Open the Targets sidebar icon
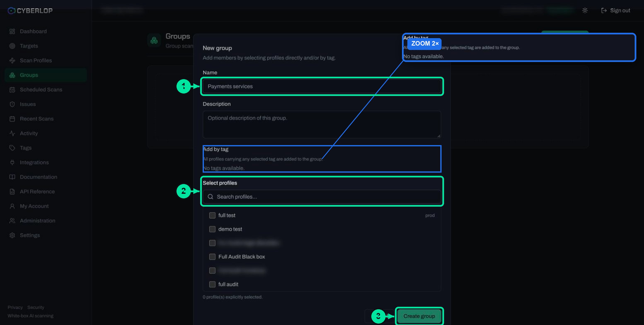The width and height of the screenshot is (644, 325). pyautogui.click(x=12, y=46)
